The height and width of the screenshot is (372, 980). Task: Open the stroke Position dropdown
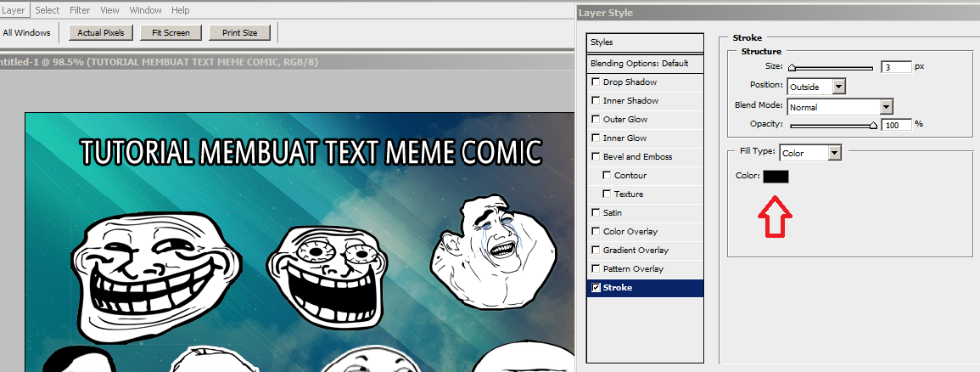(x=817, y=87)
